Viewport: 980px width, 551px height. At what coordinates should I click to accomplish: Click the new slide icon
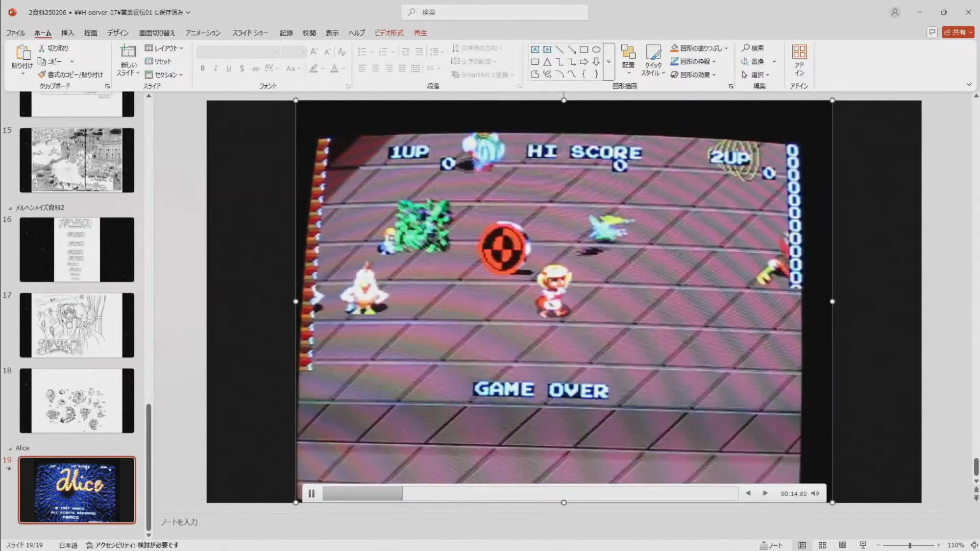point(128,52)
